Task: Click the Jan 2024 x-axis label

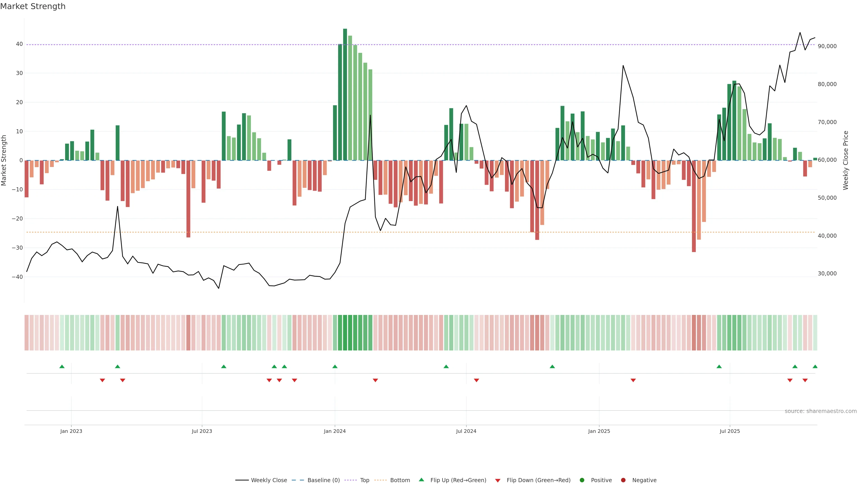Action: pyautogui.click(x=335, y=431)
